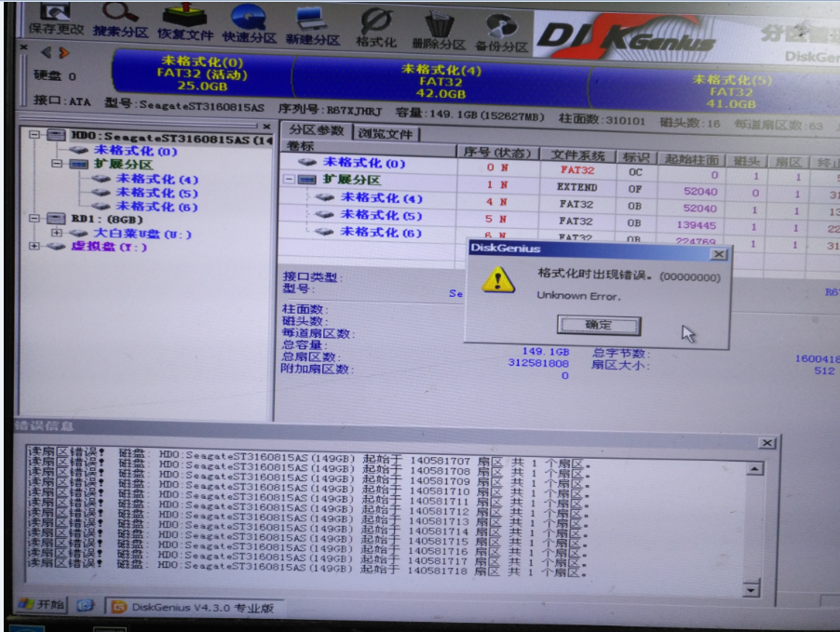Select 未格式化 (0) in left tree
This screenshot has height=632, width=840.
coord(135,151)
